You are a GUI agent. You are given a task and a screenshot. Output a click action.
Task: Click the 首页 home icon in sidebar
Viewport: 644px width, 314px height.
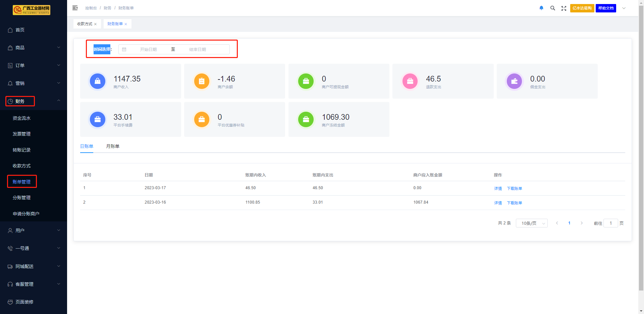[x=10, y=30]
